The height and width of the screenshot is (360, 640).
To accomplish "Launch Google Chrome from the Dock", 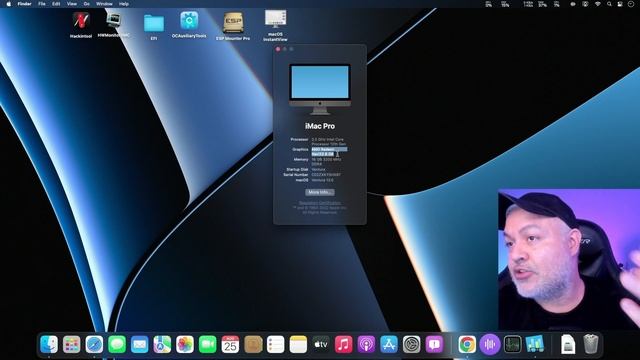I will (467, 344).
